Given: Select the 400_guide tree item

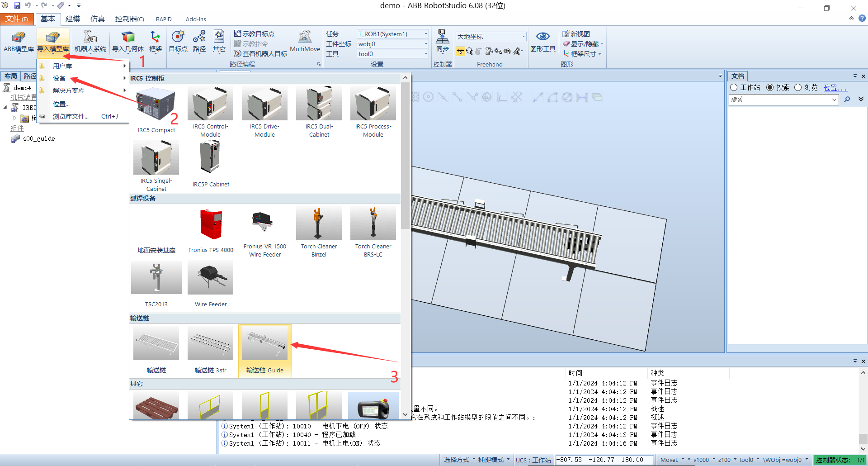Looking at the screenshot, I should [x=39, y=138].
